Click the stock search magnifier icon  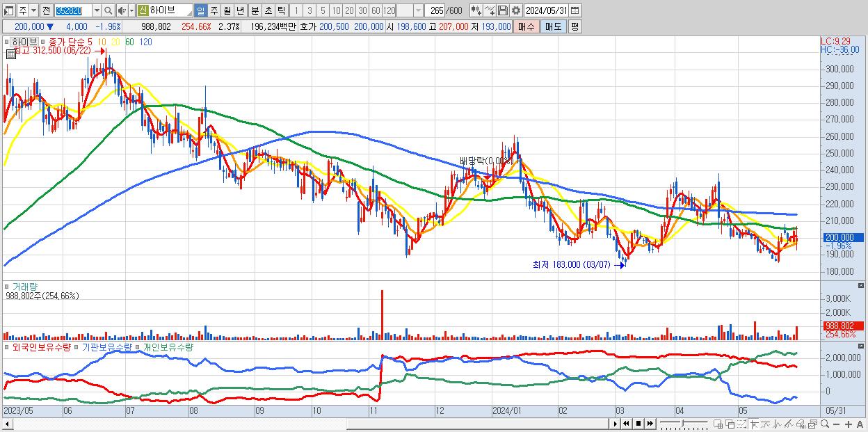pos(108,10)
